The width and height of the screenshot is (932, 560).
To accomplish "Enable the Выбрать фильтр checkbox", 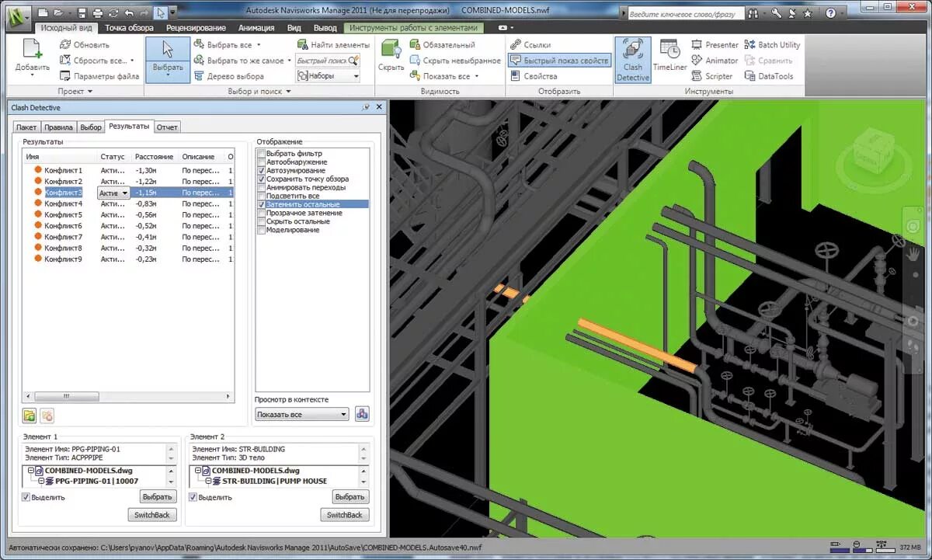I will pyautogui.click(x=262, y=154).
